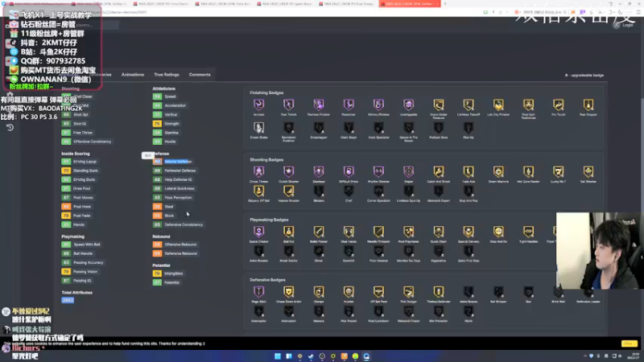Accept cookies with the yellow Okay button

[x=629, y=343]
